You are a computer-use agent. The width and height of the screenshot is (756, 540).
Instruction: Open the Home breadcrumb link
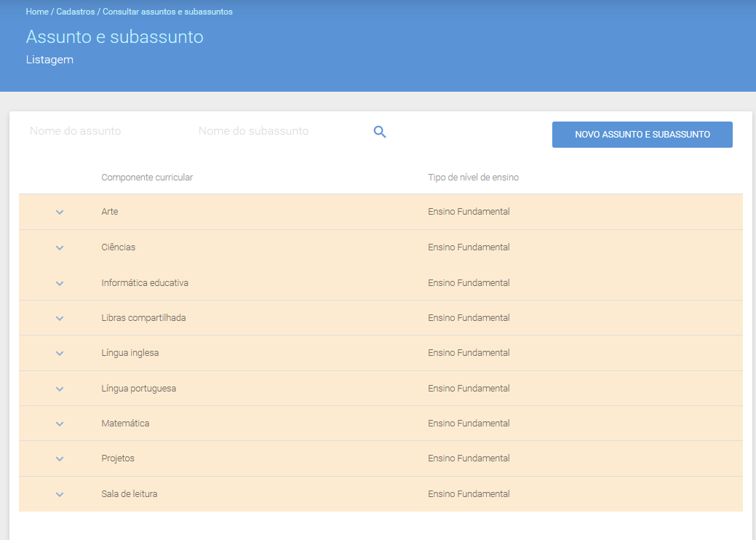[x=37, y=12]
